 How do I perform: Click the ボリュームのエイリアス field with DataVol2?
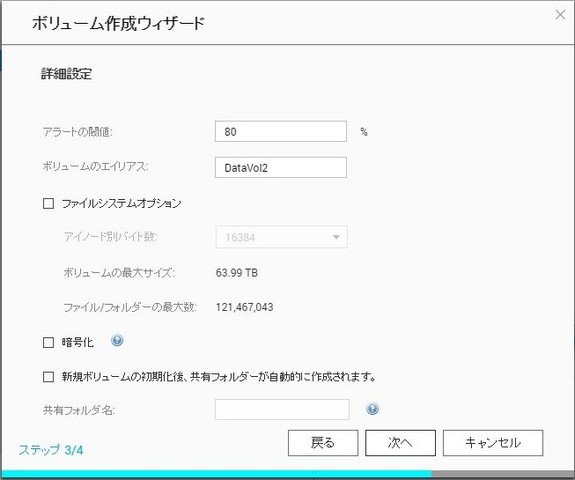pyautogui.click(x=281, y=168)
